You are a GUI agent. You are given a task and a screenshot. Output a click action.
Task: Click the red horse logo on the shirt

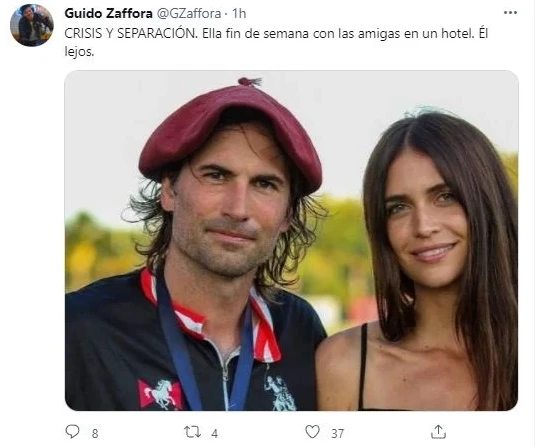click(160, 394)
